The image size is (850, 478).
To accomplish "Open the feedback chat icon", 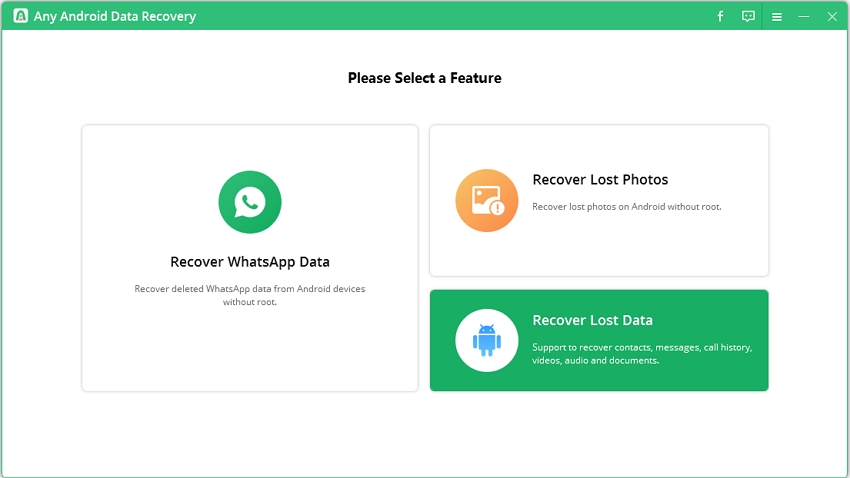I will [x=748, y=16].
